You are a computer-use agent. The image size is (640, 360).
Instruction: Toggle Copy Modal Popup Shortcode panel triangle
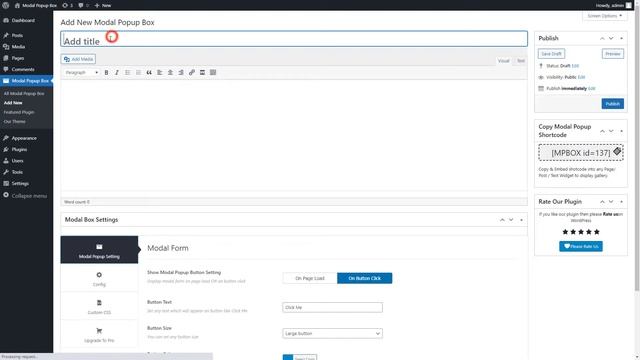(x=621, y=131)
